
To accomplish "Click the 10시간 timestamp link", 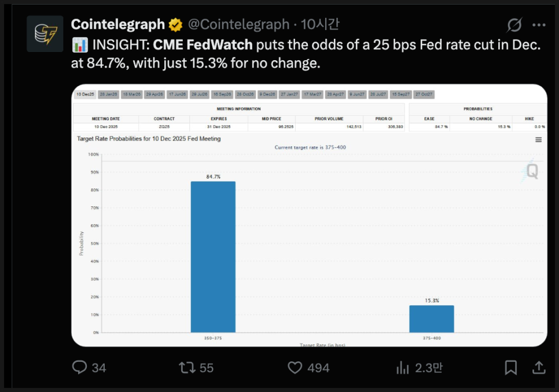I will (x=320, y=24).
